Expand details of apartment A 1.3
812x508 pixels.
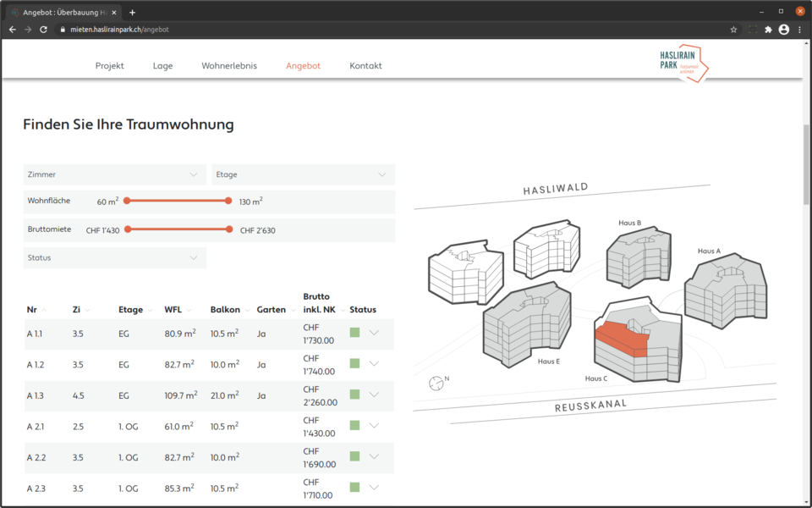coord(374,395)
